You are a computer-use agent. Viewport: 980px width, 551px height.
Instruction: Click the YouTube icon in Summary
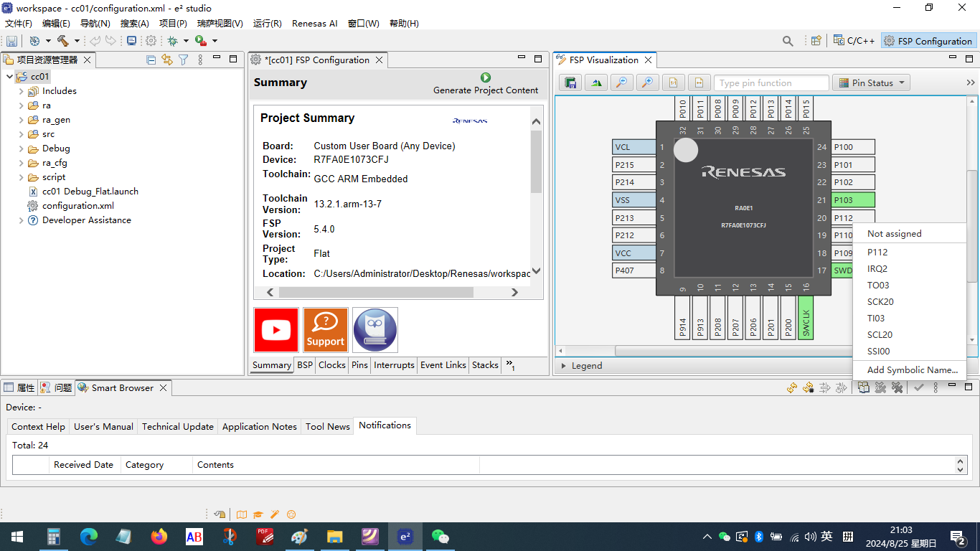click(276, 330)
